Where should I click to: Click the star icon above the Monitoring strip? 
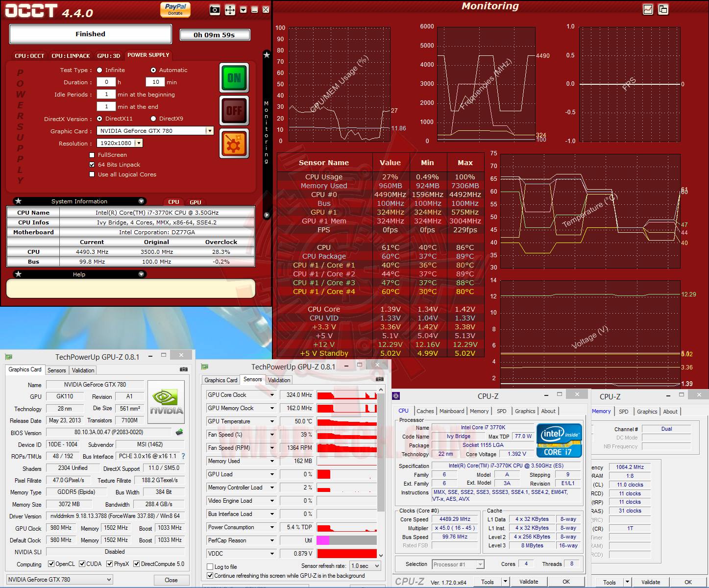(267, 55)
